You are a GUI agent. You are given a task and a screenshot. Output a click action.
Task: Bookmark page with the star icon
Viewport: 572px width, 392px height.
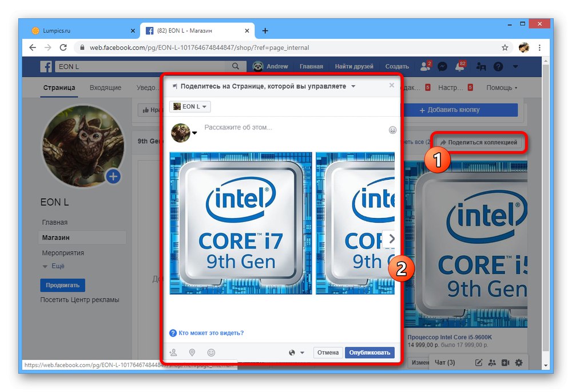[x=505, y=47]
